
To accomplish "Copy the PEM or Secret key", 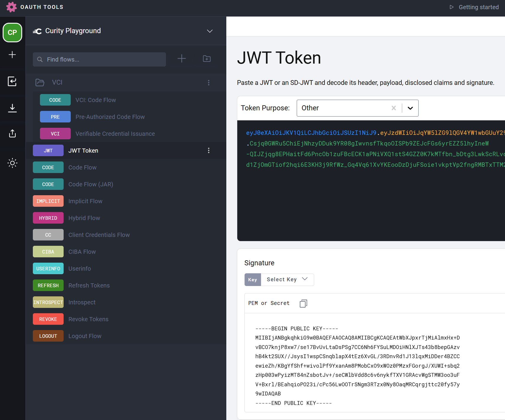I will pos(303,303).
